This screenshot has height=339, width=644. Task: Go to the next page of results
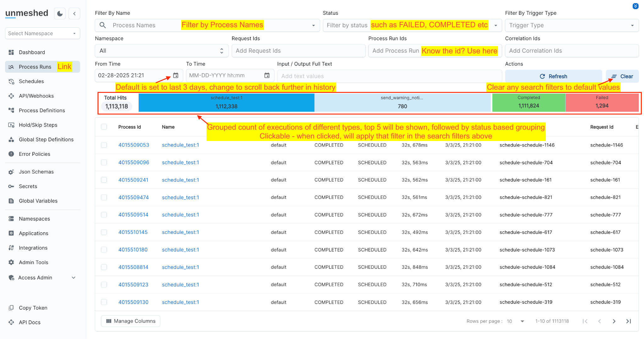[614, 321]
